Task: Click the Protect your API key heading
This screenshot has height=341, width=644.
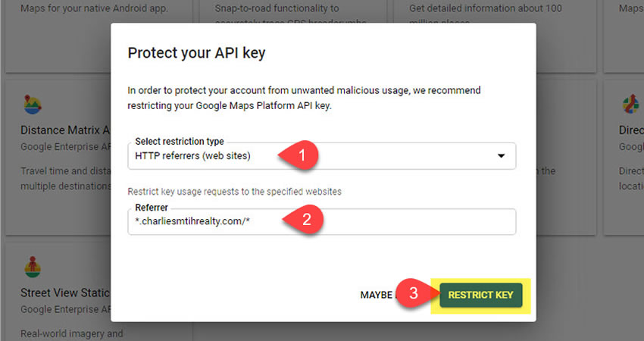Action: tap(196, 53)
